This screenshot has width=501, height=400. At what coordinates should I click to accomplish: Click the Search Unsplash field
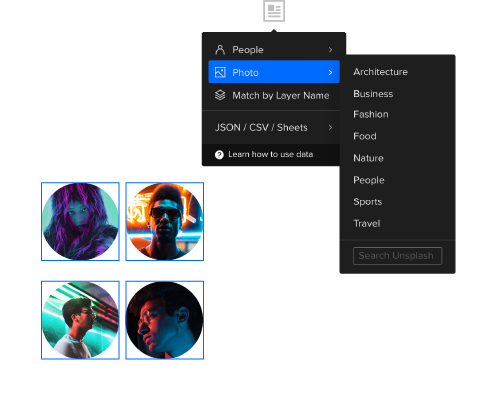(x=398, y=256)
